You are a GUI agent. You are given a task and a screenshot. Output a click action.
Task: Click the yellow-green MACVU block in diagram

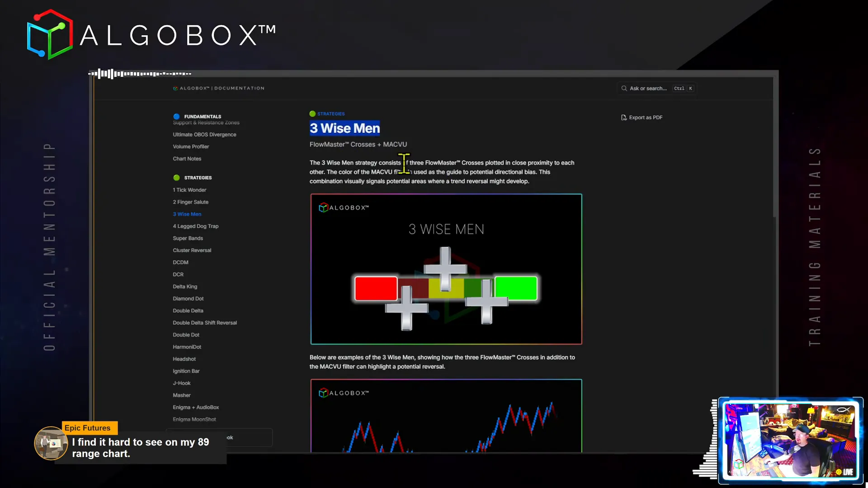[x=446, y=288]
